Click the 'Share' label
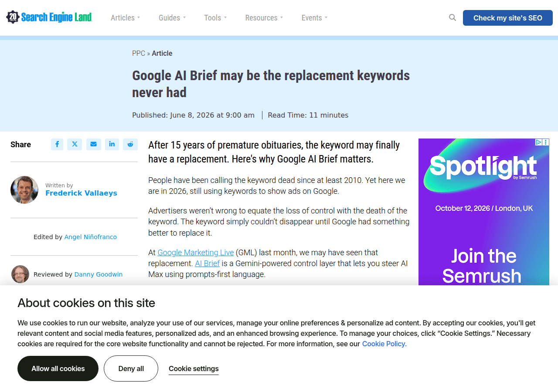 pyautogui.click(x=20, y=145)
